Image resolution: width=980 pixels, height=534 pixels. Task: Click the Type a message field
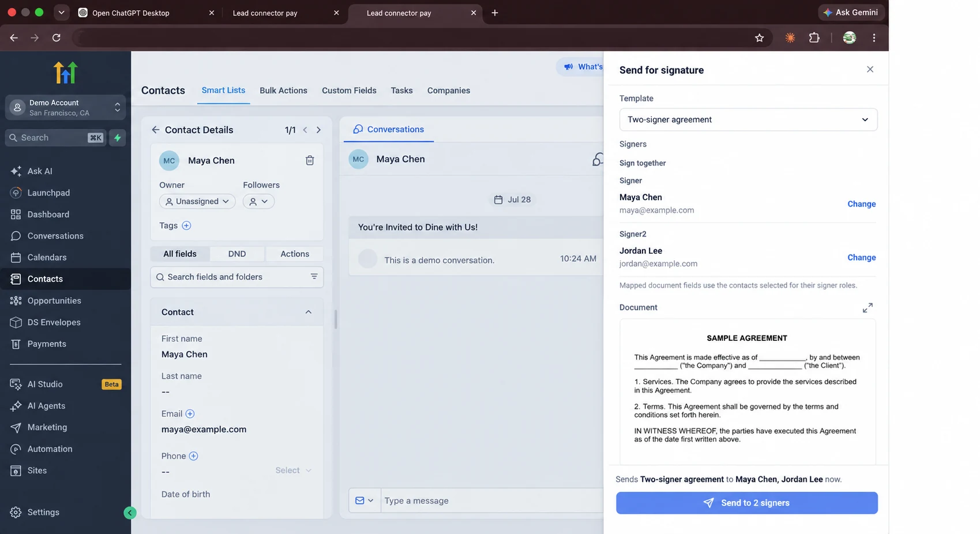tap(492, 501)
